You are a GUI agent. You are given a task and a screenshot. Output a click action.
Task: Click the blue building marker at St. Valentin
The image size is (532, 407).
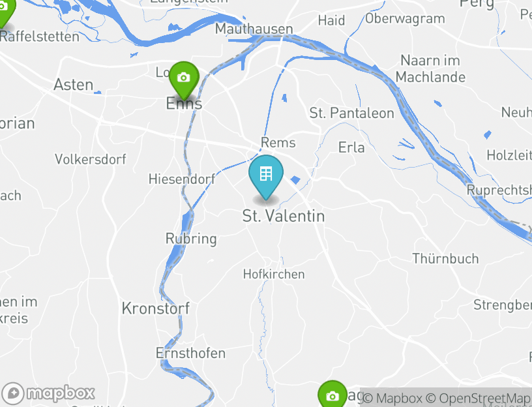(266, 177)
